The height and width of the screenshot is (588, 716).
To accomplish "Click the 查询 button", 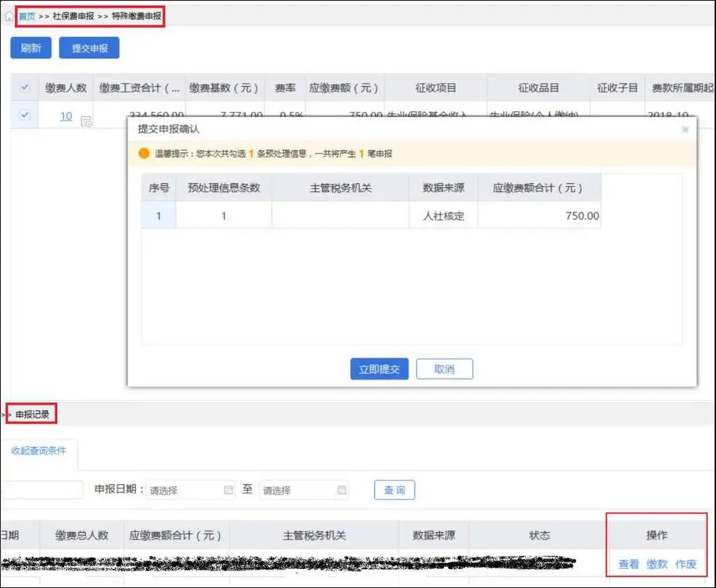I will coord(395,490).
